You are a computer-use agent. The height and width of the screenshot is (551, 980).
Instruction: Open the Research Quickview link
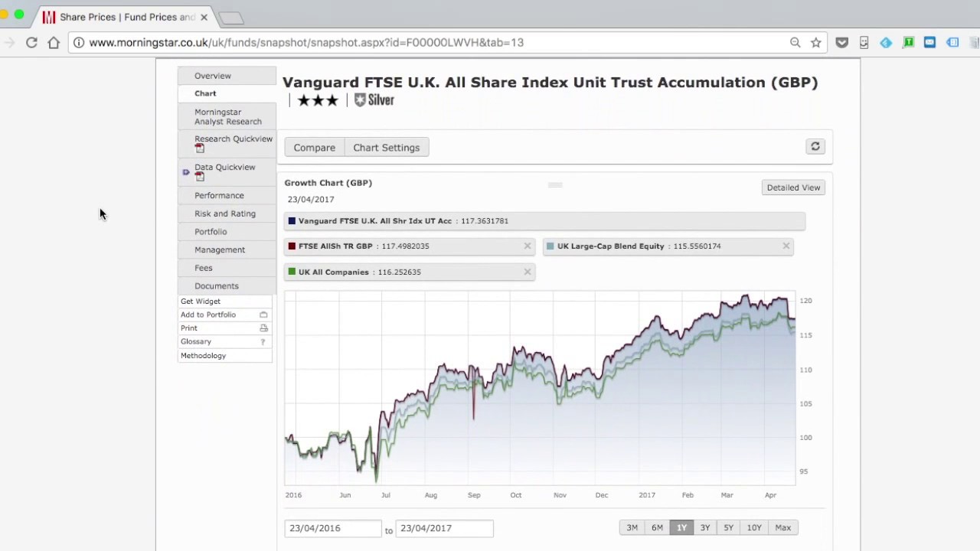tap(234, 139)
